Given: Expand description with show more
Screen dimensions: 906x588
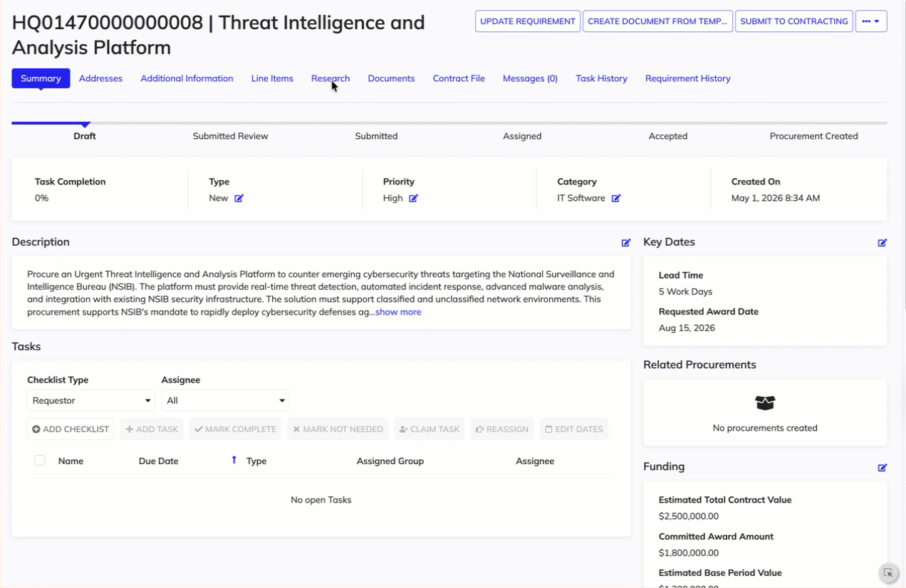Looking at the screenshot, I should click(398, 312).
